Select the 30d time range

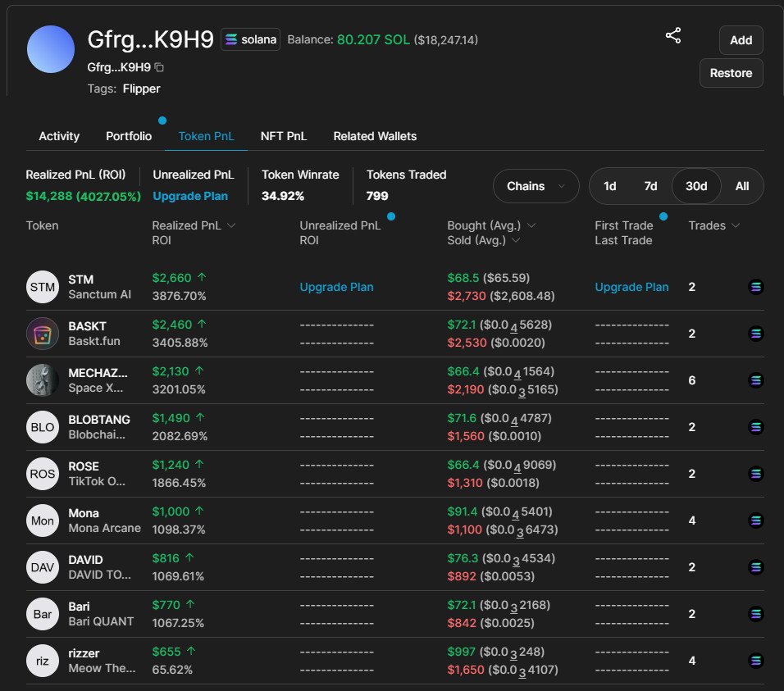(x=696, y=186)
